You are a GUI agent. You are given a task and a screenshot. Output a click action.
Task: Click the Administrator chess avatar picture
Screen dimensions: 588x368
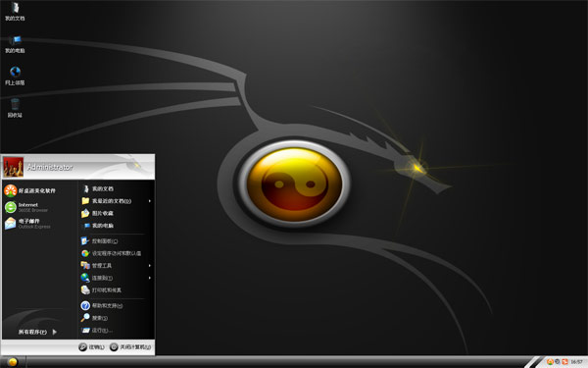(x=13, y=167)
